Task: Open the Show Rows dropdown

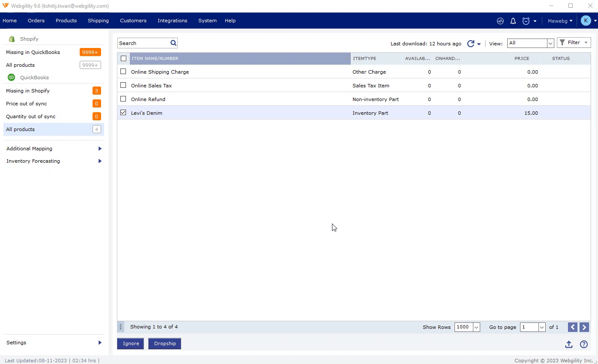Action: tap(467, 327)
